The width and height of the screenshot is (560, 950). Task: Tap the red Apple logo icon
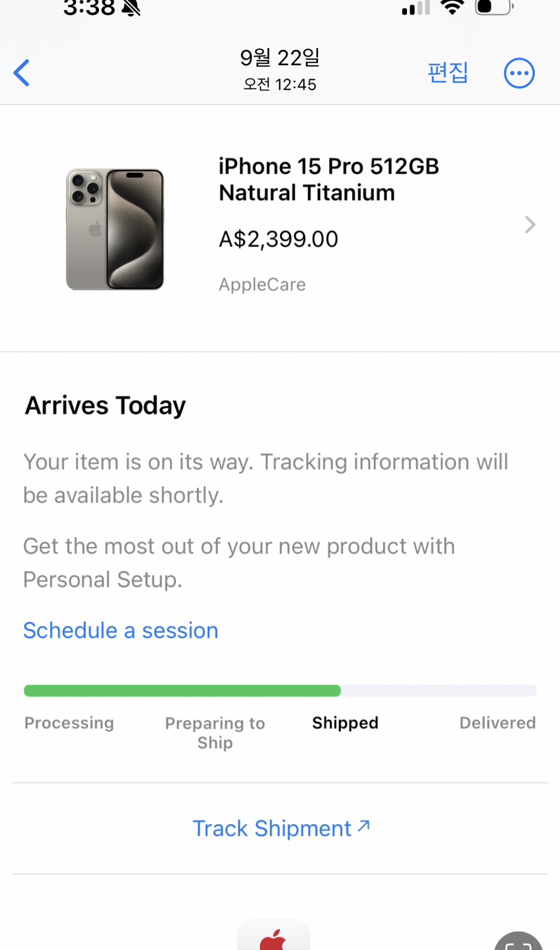(273, 939)
